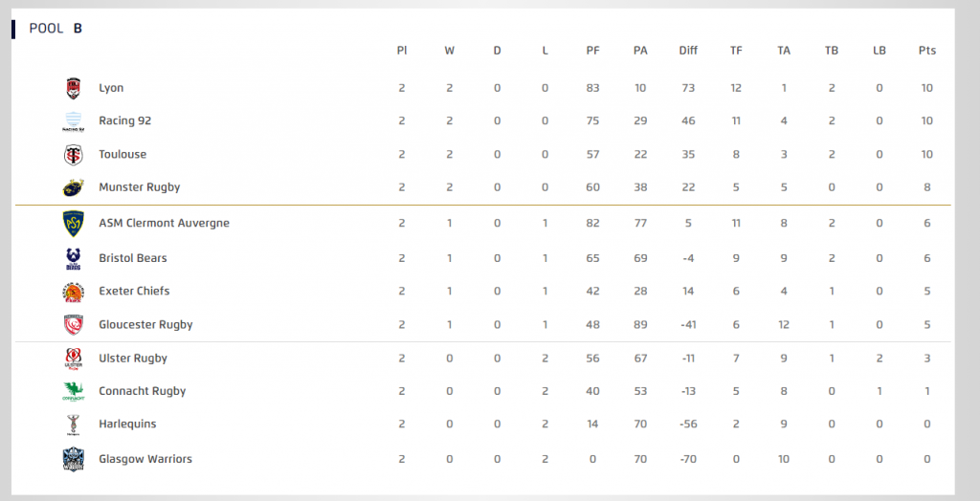Click the Ulster Rugby logo
Viewport: 980px width, 501px height.
pyautogui.click(x=73, y=359)
